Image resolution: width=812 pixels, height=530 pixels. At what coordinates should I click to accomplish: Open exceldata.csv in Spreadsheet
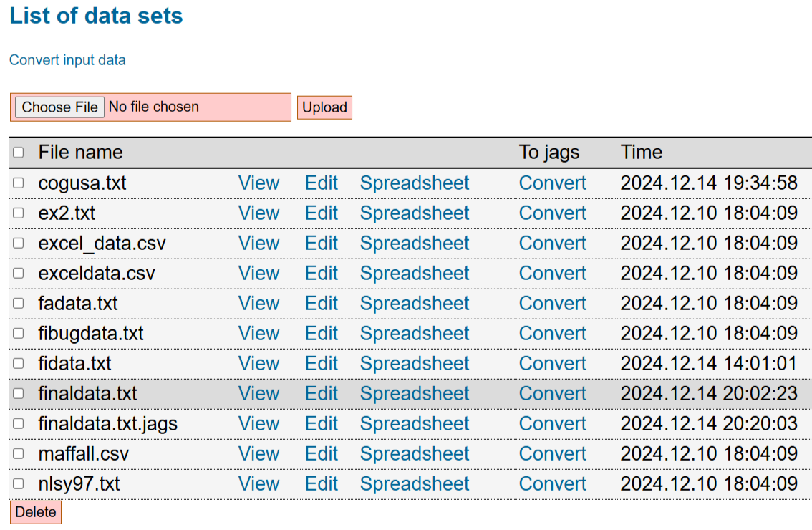[x=414, y=274]
